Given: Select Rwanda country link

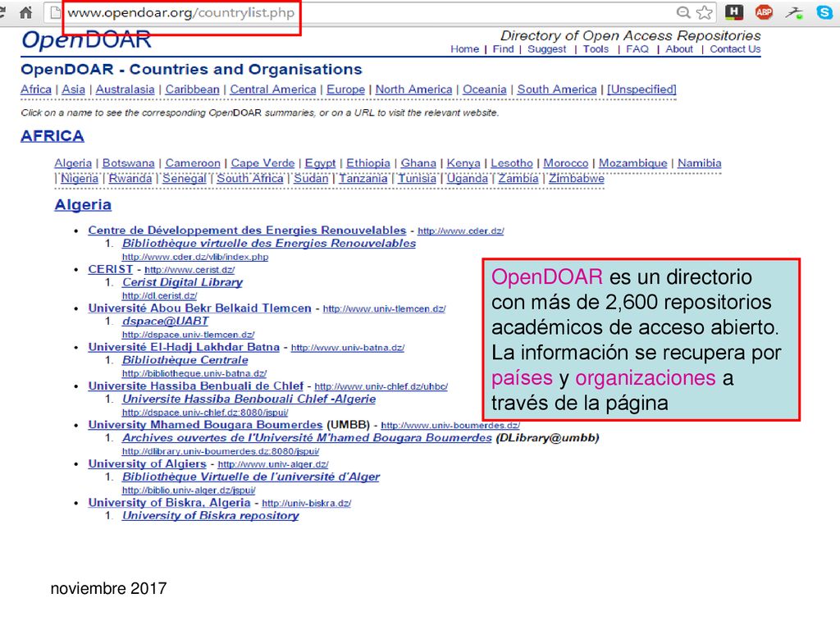Looking at the screenshot, I should pos(130,178).
